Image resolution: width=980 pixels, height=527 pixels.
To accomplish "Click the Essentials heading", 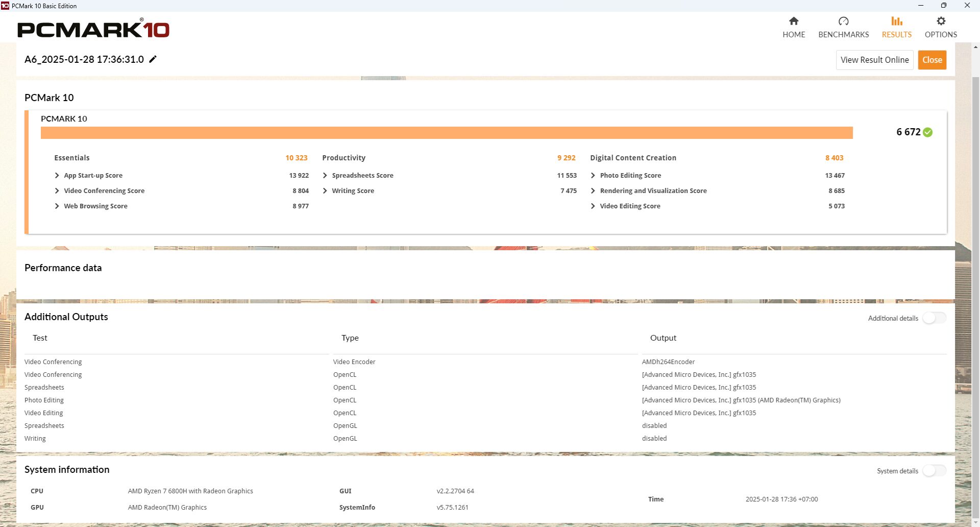I will (72, 158).
